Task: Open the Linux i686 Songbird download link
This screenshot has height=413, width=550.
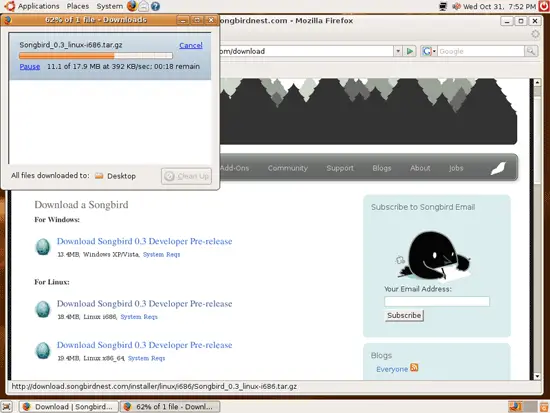Action: (145, 304)
